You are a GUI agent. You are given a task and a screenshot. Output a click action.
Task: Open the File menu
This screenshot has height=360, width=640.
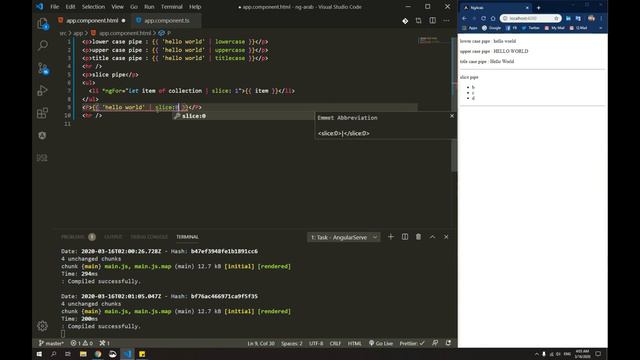[54, 7]
